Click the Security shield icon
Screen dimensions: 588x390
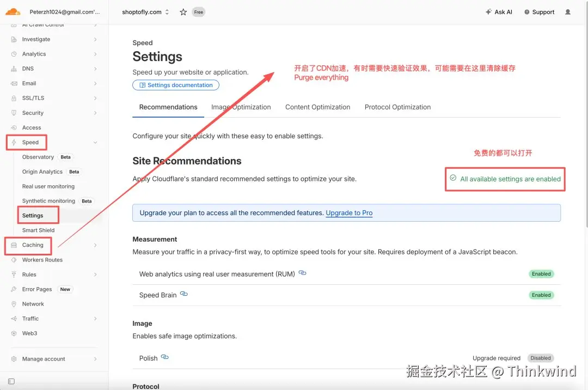tap(14, 113)
